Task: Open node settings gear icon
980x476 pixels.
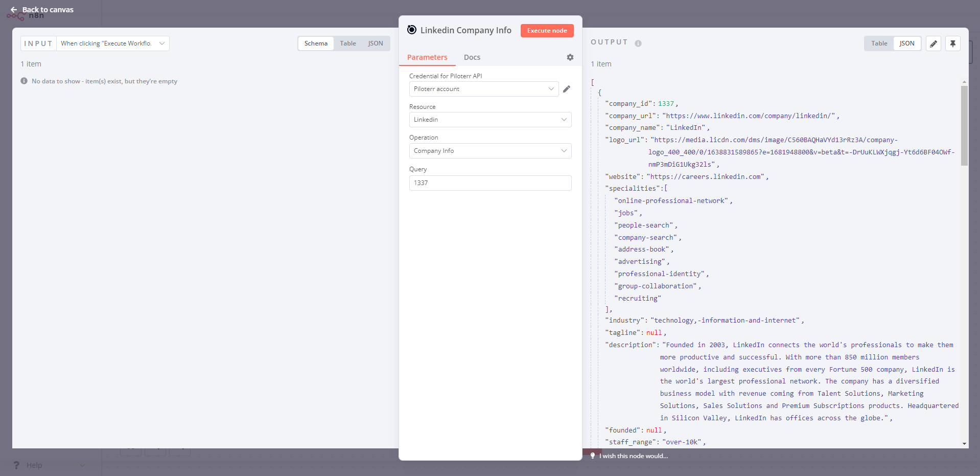Action: click(570, 57)
